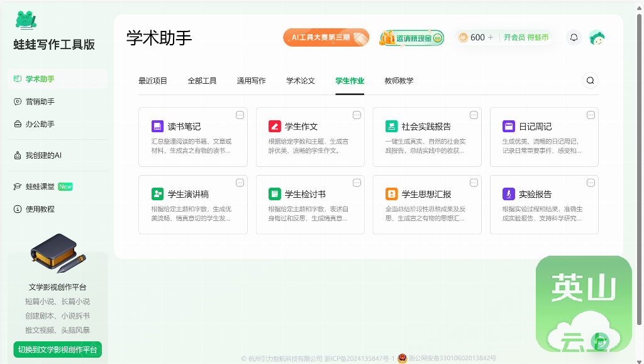Open the 学生思想汇报 orange icon
Screen dimensions: 644x364
(391, 194)
